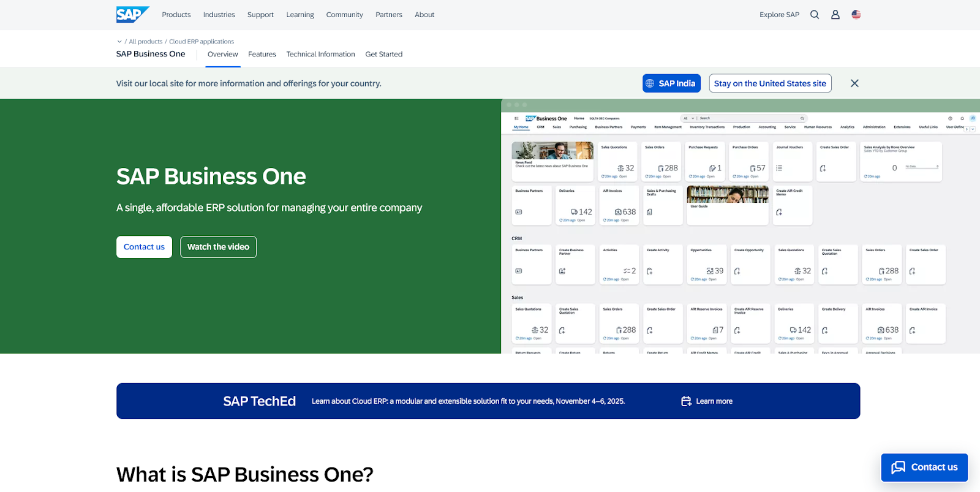Image resolution: width=980 pixels, height=492 pixels.
Task: Click the globe SAP India button
Action: (671, 83)
